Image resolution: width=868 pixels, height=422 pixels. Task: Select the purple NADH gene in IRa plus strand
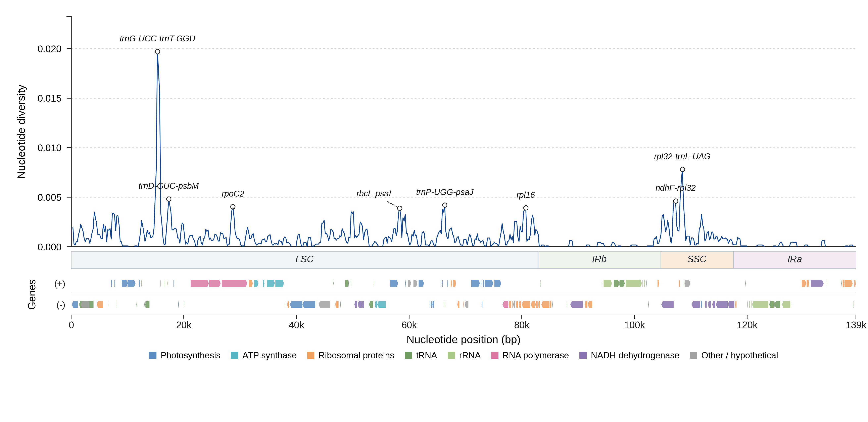click(817, 283)
